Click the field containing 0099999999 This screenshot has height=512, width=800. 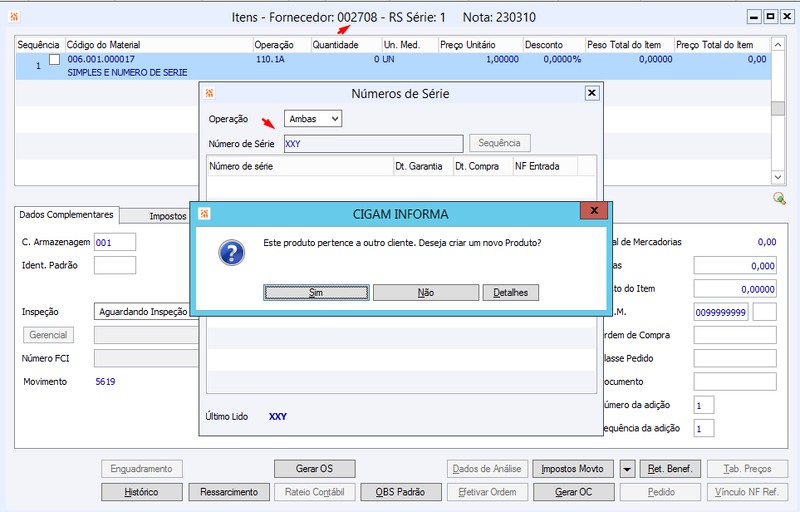pyautogui.click(x=720, y=312)
